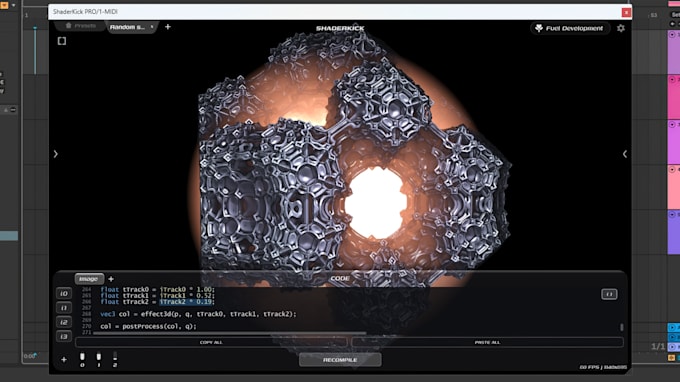The width and height of the screenshot is (680, 382).
Task: Open the settings gear in ShaderKick
Action: point(621,28)
